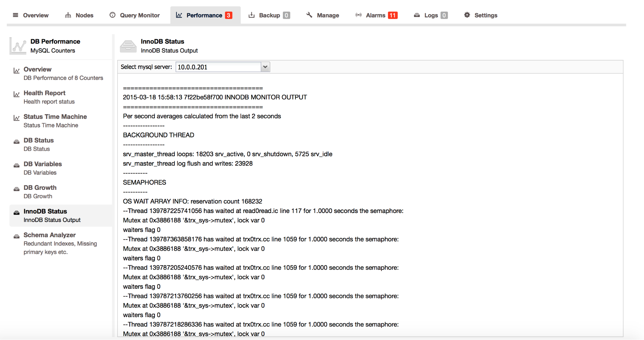This screenshot has width=644, height=340.
Task: Click the Performance chart icon
Action: click(x=179, y=15)
